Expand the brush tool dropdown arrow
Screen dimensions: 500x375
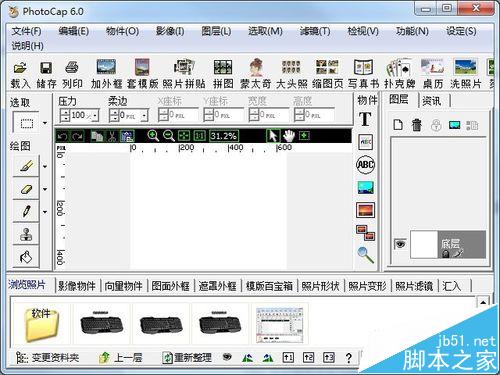pyautogui.click(x=45, y=166)
